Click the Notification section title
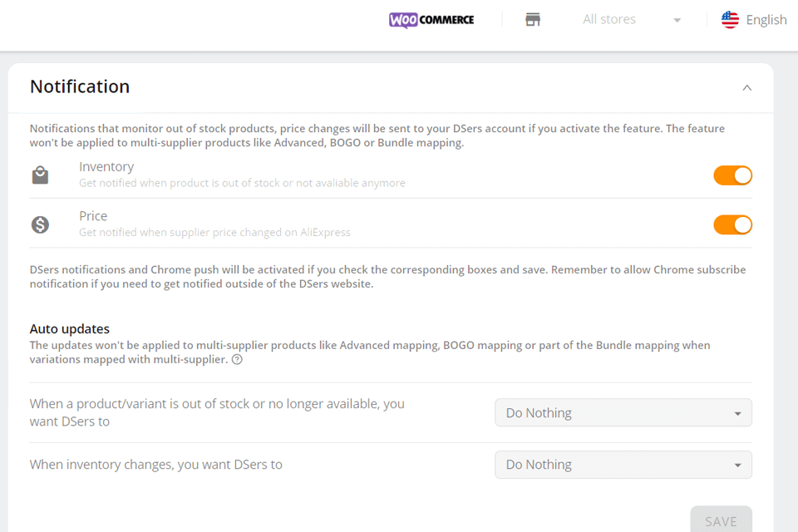The width and height of the screenshot is (798, 532). 80,86
